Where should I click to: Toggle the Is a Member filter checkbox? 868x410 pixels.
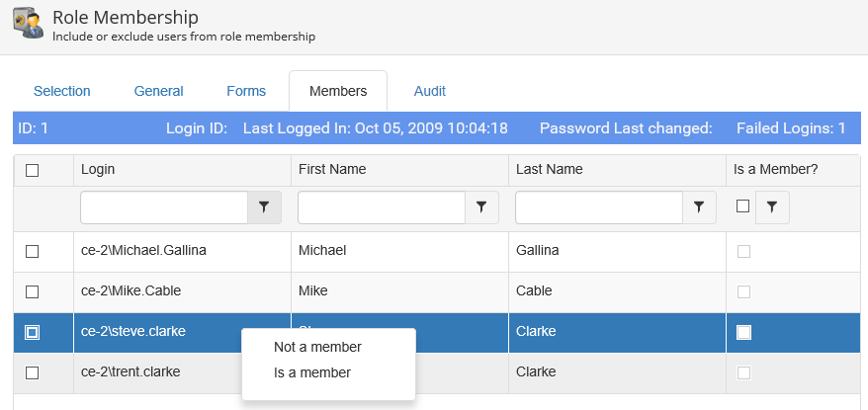tap(743, 206)
